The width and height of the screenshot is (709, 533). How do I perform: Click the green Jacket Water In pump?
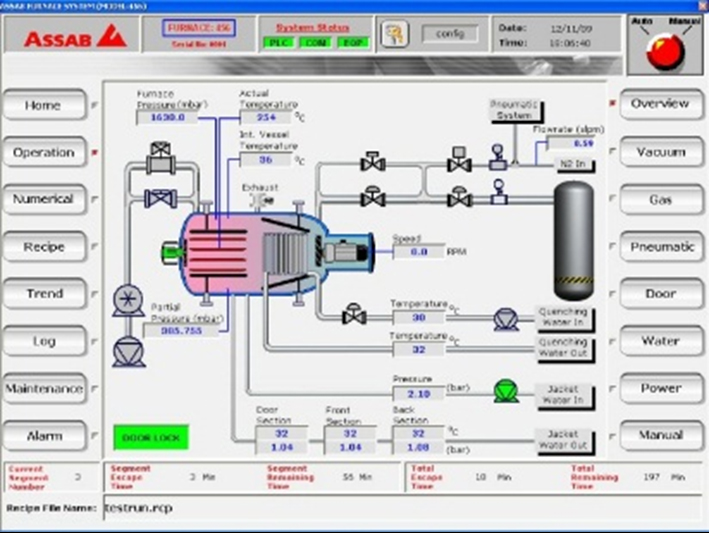pos(506,392)
